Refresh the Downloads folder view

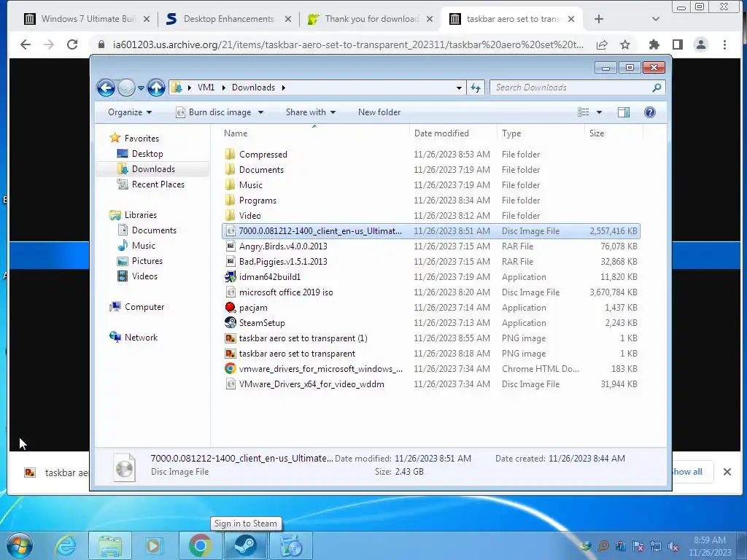click(x=476, y=87)
